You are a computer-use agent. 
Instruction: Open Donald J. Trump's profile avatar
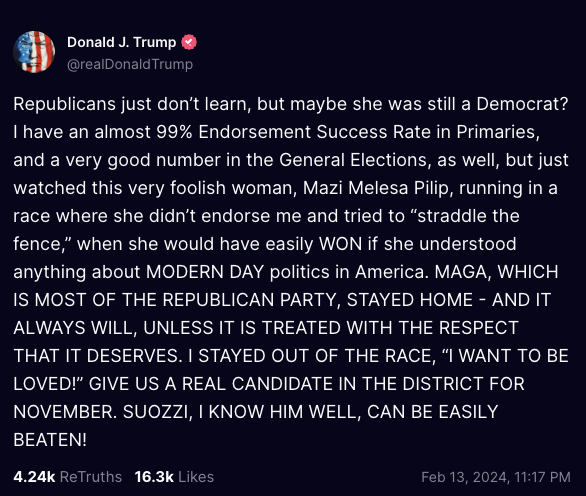pos(34,52)
